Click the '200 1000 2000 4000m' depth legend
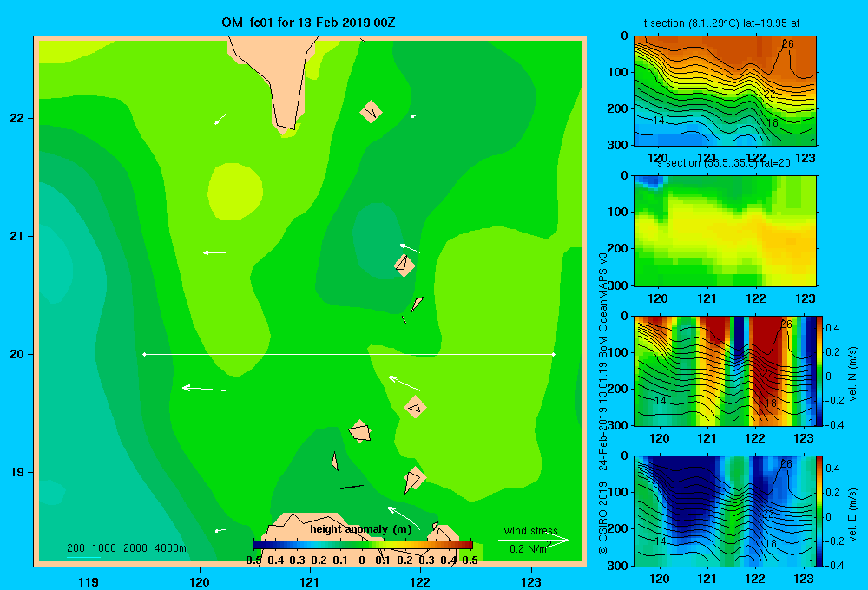868x590 pixels. click(x=127, y=548)
